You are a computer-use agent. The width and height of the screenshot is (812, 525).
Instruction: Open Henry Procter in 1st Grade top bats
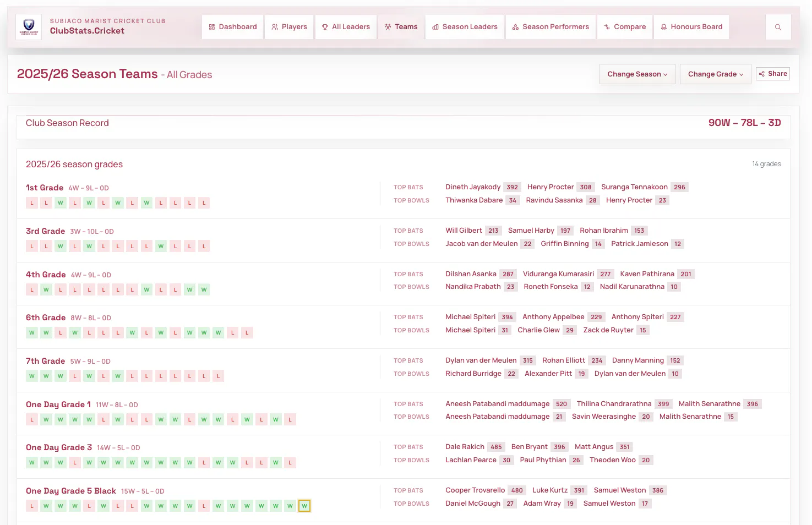click(x=551, y=187)
